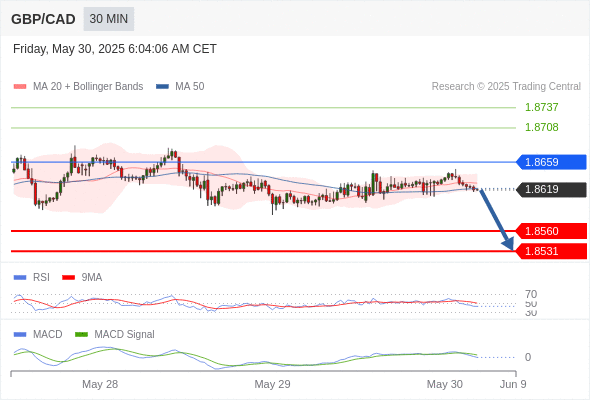The image size is (590, 400).
Task: Click the red 1.8560 support price tag
Action: 551,231
